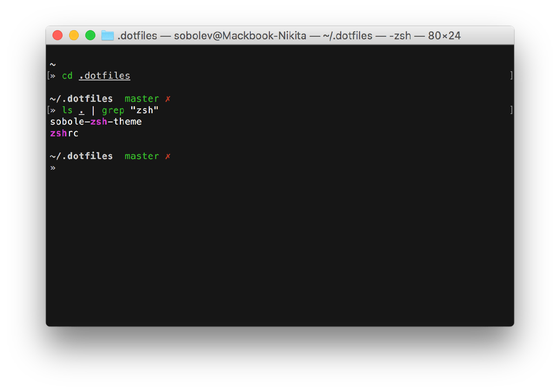Click the red ✗ marker in last prompt
The height and width of the screenshot is (392, 560).
coord(168,156)
